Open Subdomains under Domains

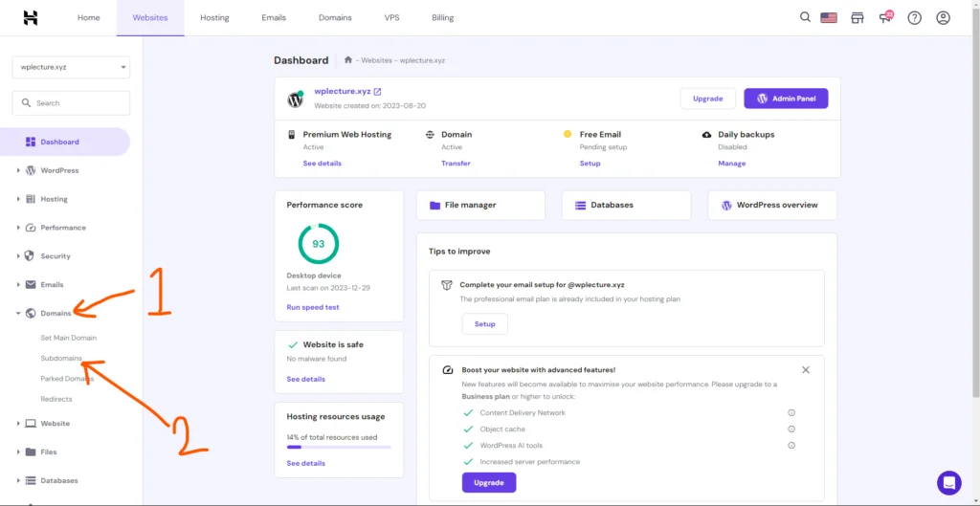click(61, 359)
